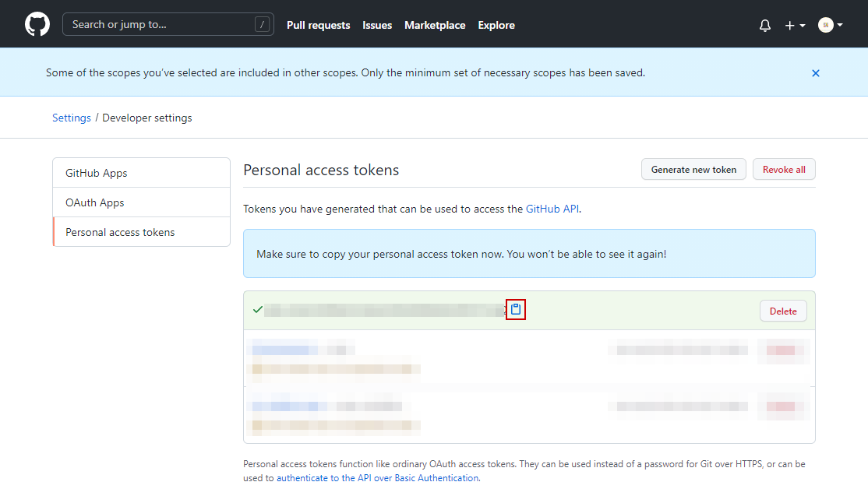
Task: Open Marketplace from the header
Action: point(435,26)
